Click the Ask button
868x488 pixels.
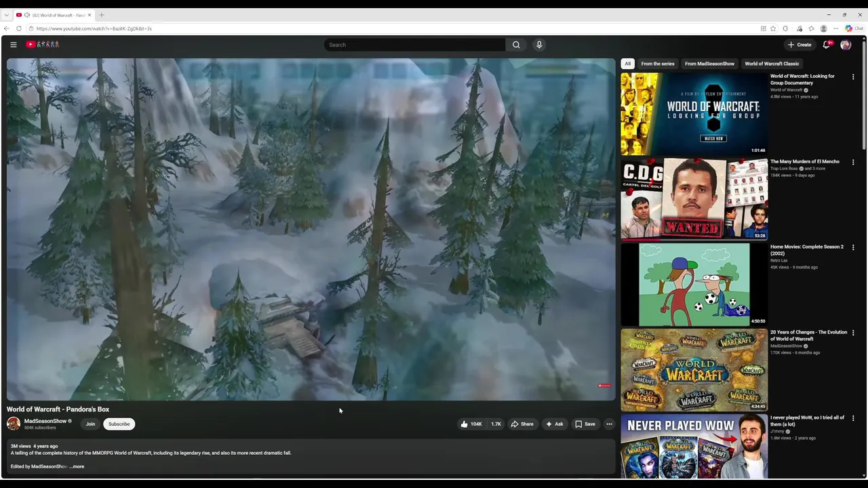[x=554, y=424]
